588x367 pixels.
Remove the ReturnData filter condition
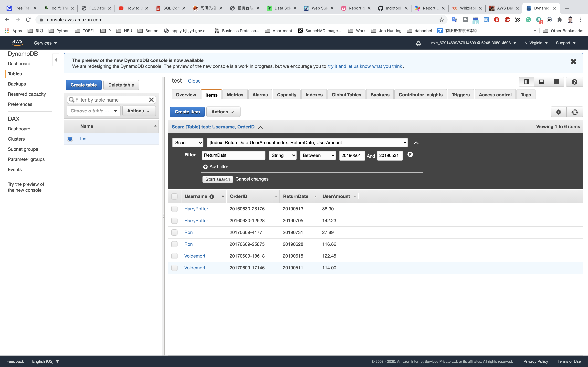(x=410, y=154)
